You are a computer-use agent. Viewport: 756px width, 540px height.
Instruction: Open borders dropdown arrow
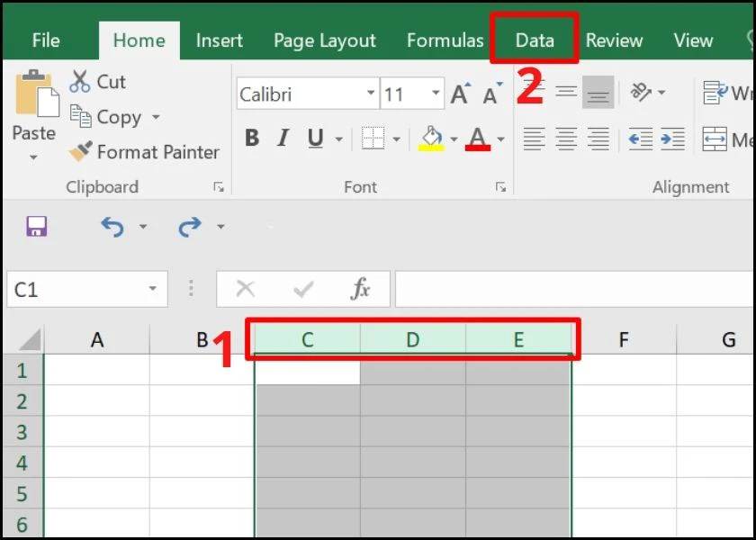click(396, 139)
